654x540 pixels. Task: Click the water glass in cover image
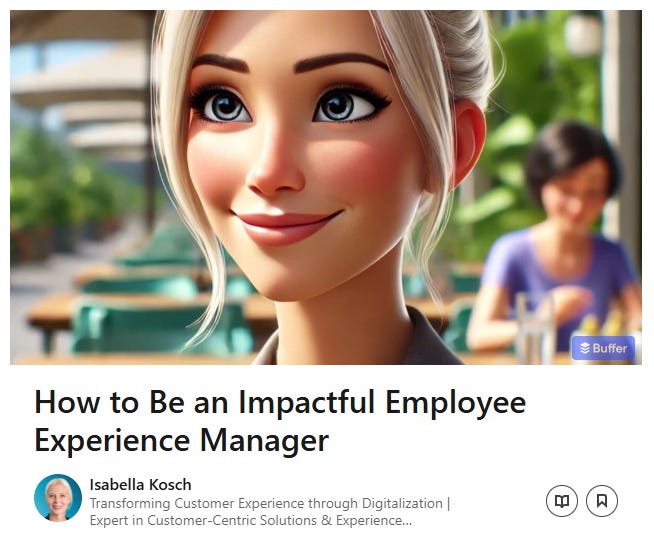click(535, 327)
